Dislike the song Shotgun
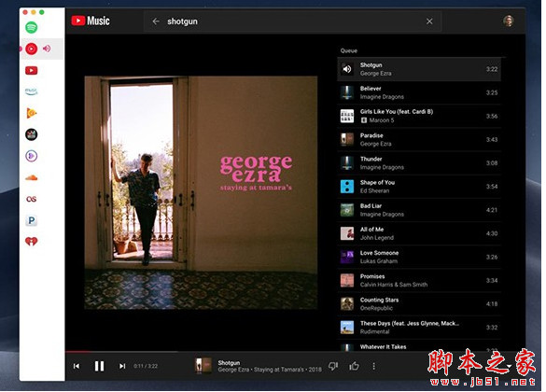This screenshot has height=392, width=546. 333,366
